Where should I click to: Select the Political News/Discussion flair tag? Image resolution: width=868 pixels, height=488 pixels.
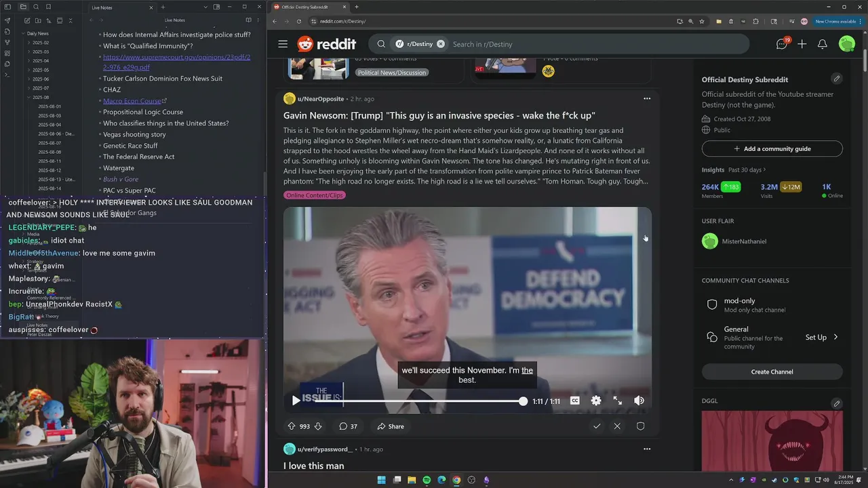point(392,73)
